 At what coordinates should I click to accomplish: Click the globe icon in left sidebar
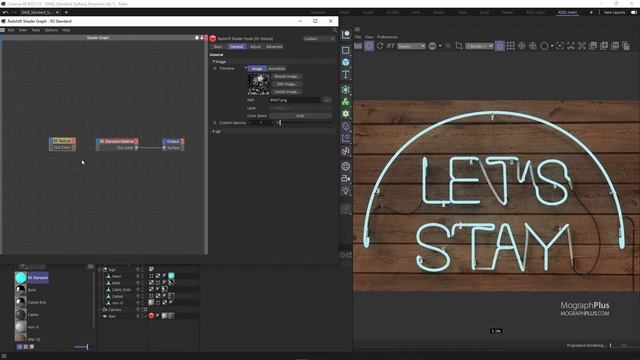click(345, 167)
